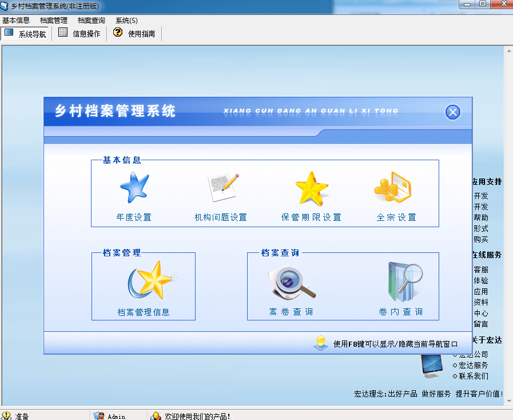513x420 pixels.
Task: Open the 档案管理 menu
Action: point(54,21)
